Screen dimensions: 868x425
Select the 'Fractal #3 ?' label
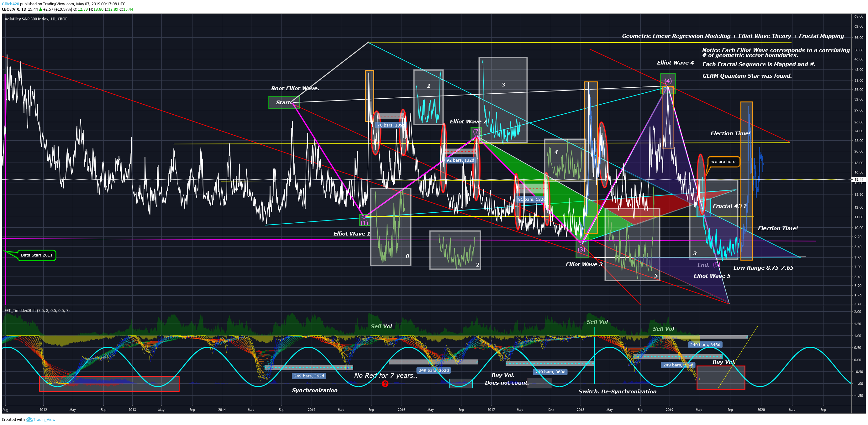tap(729, 206)
